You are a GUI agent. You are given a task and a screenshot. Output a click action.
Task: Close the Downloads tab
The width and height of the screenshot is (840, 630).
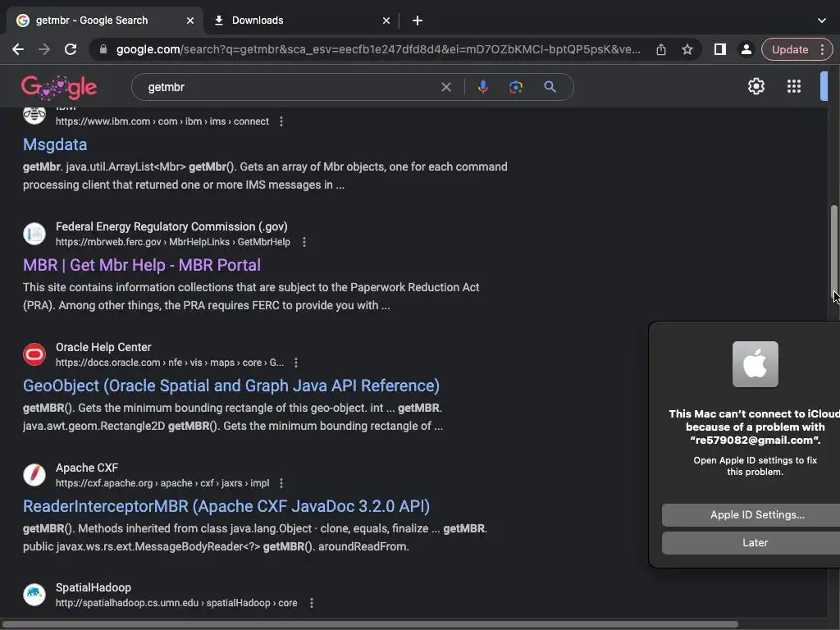tap(386, 21)
